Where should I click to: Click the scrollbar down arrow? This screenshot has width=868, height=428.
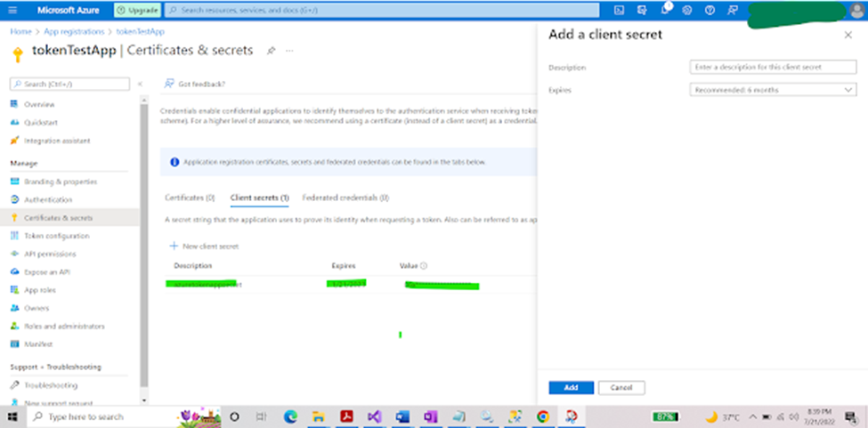coord(144,400)
